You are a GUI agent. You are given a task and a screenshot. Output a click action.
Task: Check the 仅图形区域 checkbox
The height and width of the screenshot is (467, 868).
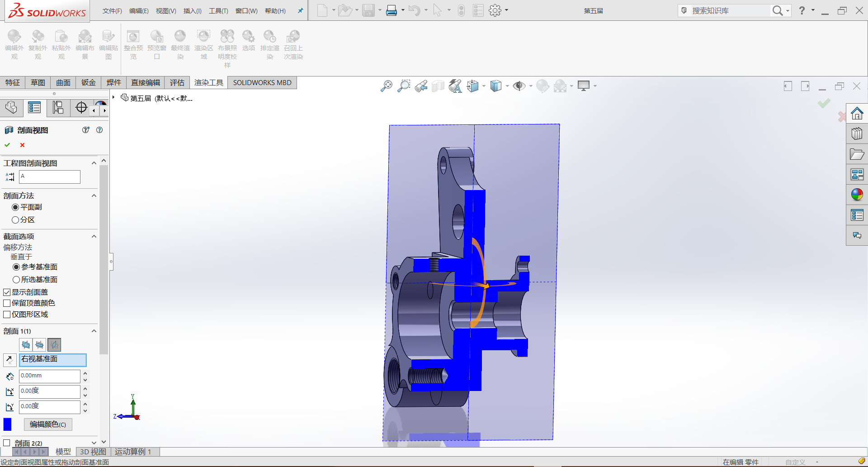coord(7,315)
